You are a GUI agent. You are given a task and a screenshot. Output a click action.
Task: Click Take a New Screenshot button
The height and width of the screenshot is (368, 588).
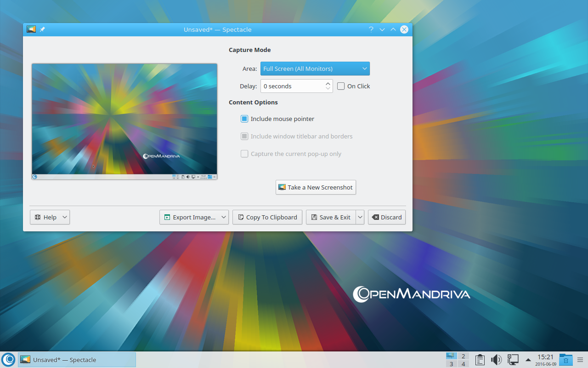point(316,187)
